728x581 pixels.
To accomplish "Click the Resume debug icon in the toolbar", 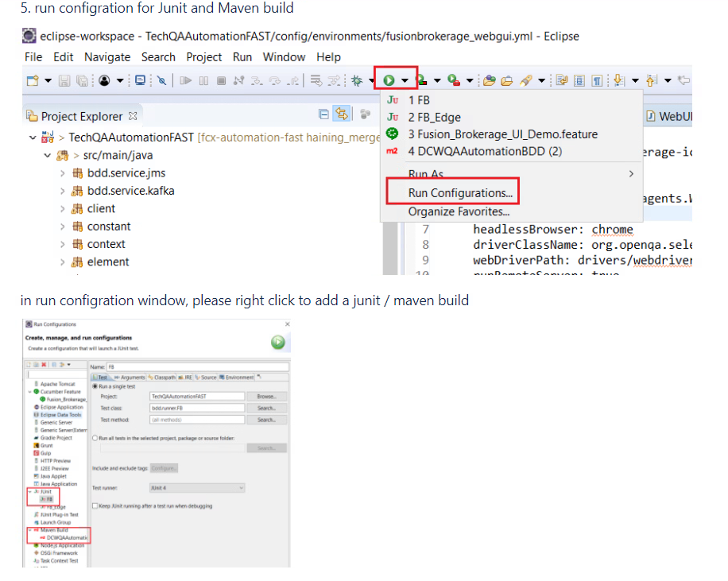I will click(186, 81).
